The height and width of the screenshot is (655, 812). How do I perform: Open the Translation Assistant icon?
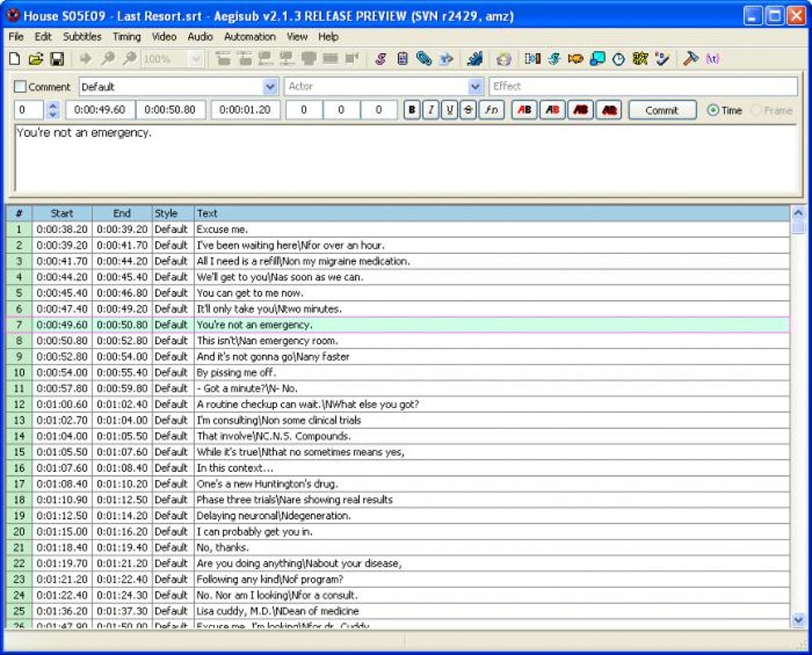(x=576, y=59)
